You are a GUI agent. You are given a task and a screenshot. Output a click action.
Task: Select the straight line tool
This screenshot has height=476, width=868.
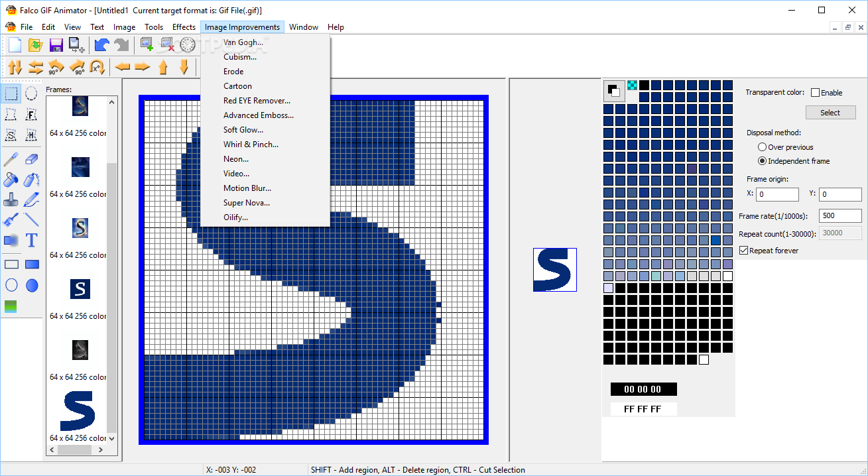(x=31, y=219)
